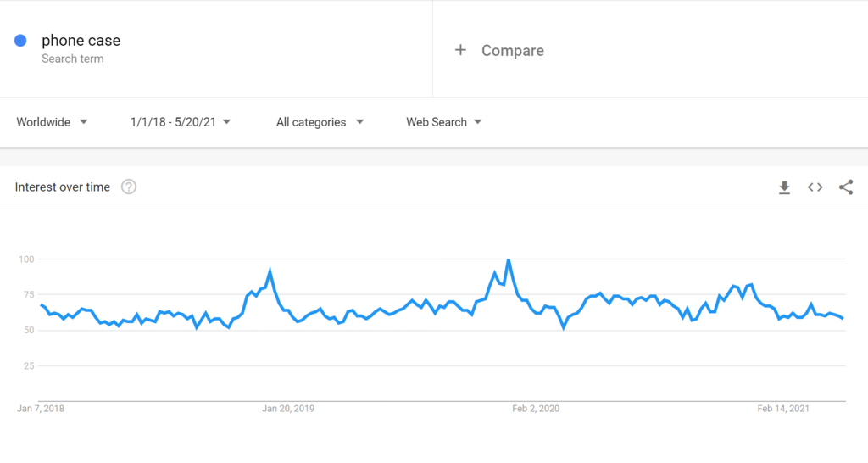Click the 100 value axis label
The width and height of the screenshot is (868, 463).
25,259
